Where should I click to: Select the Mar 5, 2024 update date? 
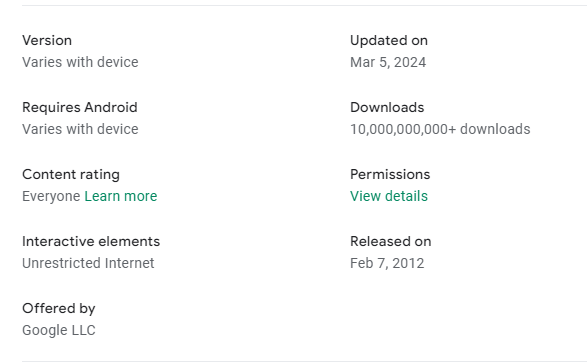point(388,62)
